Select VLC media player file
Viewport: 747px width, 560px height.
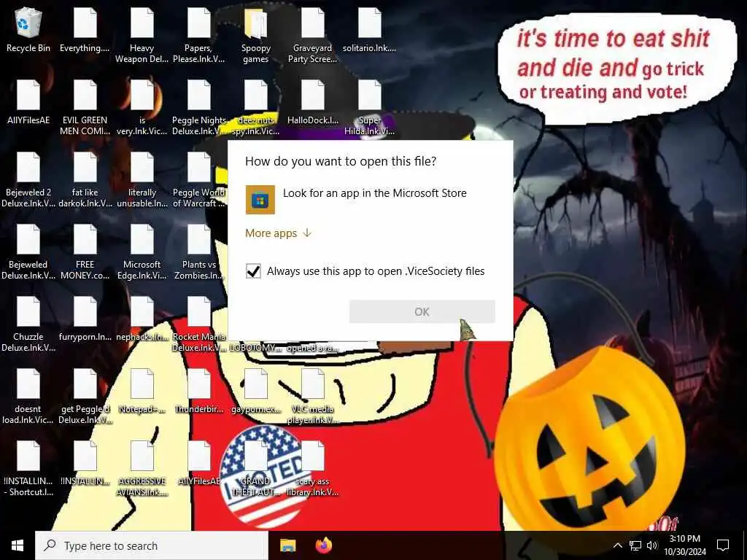[x=312, y=397]
